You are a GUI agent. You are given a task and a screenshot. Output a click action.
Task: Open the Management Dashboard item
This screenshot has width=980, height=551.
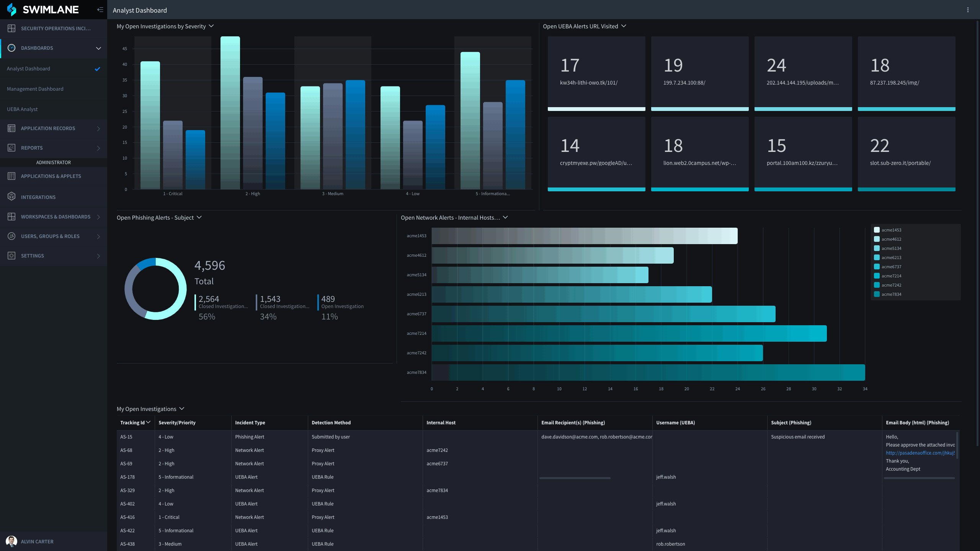click(35, 89)
